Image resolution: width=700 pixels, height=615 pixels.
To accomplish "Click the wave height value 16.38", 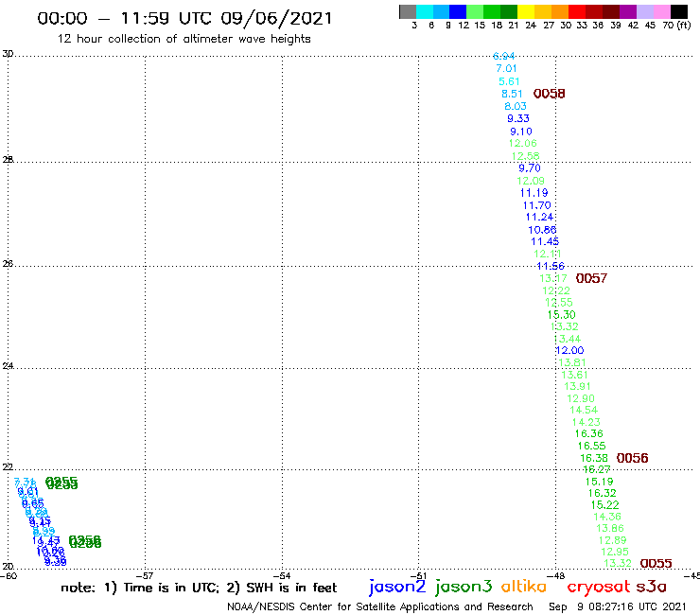I will pyautogui.click(x=594, y=458).
